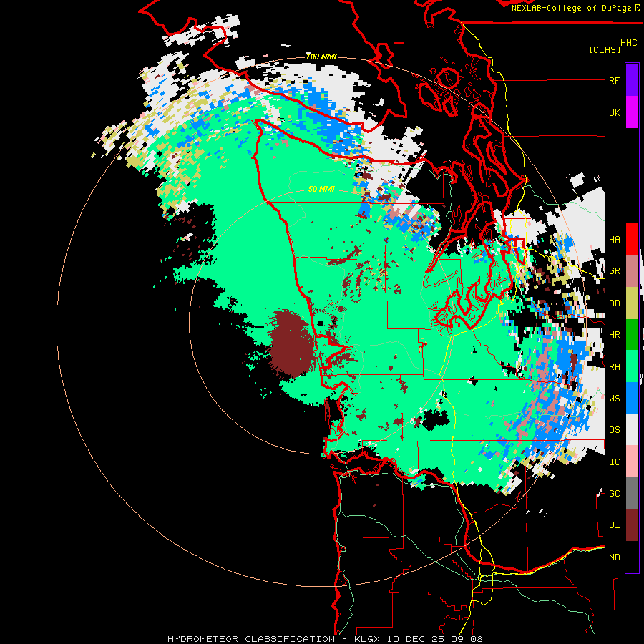This screenshot has width=644, height=644.
Task: Click the 50 NMI range ring label
Action: tap(321, 190)
